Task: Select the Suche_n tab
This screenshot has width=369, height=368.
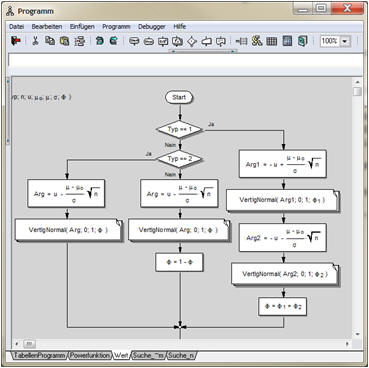Action: click(181, 355)
